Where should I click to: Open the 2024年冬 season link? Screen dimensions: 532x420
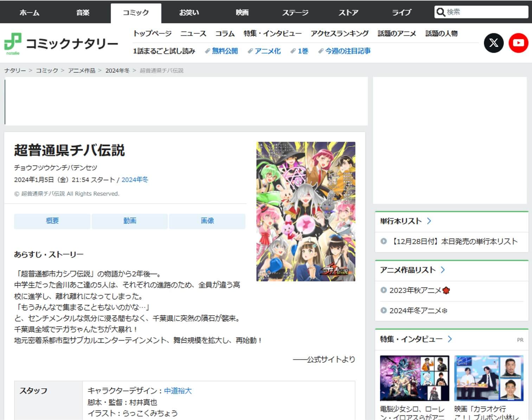135,180
